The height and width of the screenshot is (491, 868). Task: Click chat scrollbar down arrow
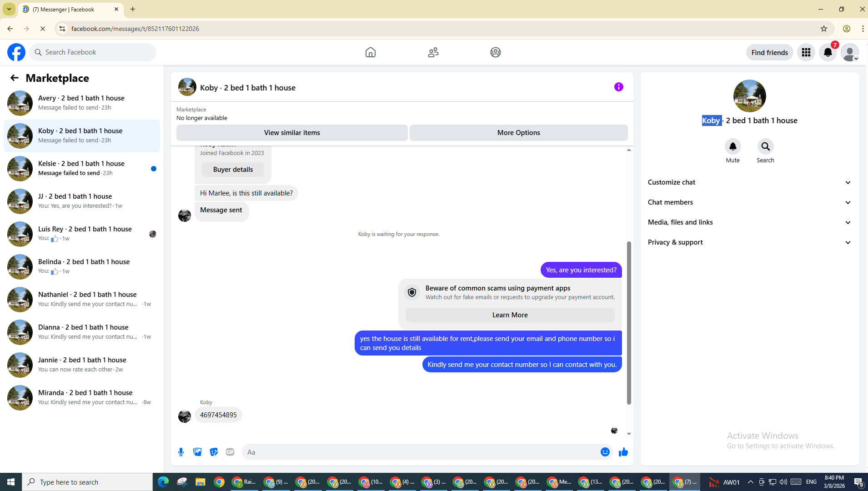(x=629, y=434)
